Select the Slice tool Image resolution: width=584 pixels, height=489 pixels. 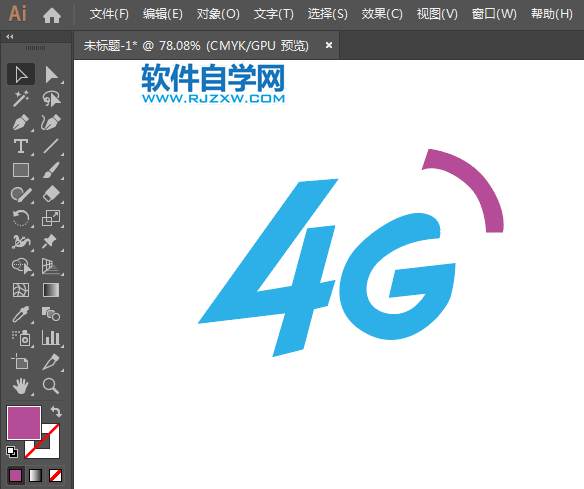(x=51, y=362)
